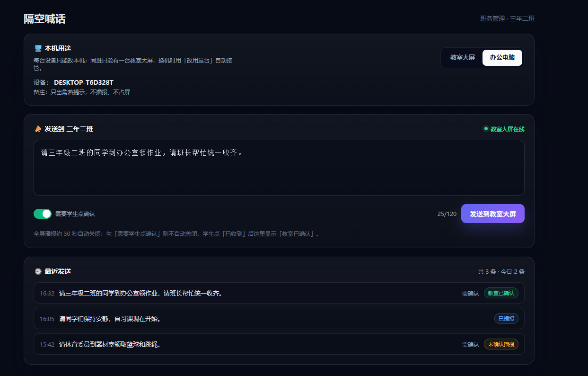The height and width of the screenshot is (376, 588).
Task: Click the 需确认 label in the 16:32 row
Action: (x=471, y=294)
